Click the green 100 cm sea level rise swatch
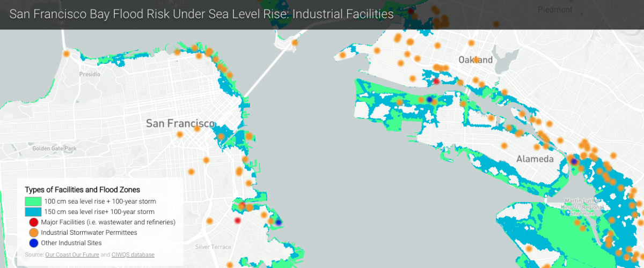The image size is (644, 268). click(33, 202)
